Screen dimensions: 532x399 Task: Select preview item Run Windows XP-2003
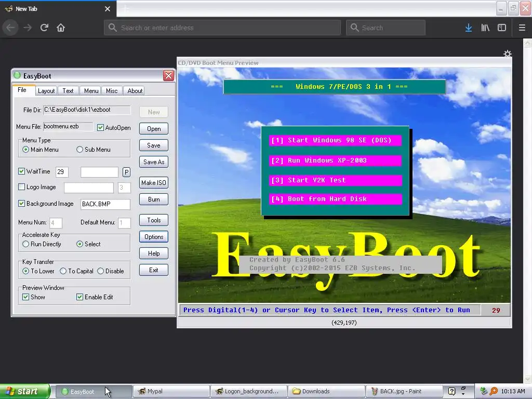(x=335, y=161)
